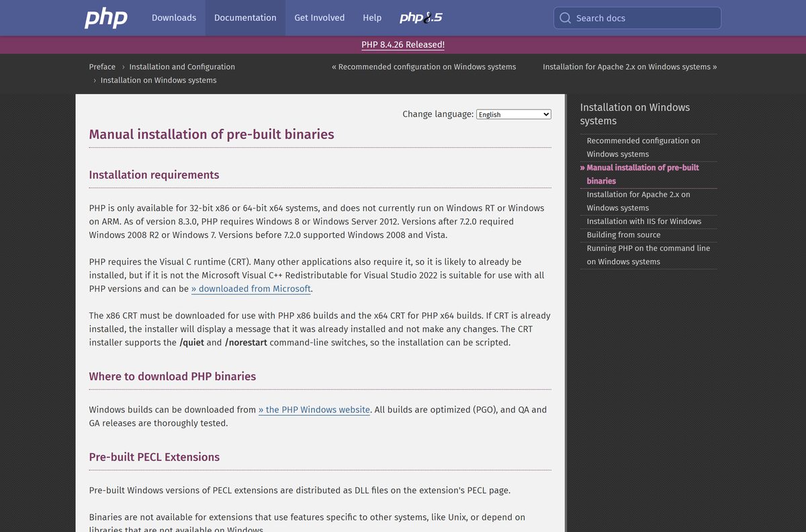Go to Preface breadcrumb
This screenshot has width=806, height=532.
coord(102,66)
